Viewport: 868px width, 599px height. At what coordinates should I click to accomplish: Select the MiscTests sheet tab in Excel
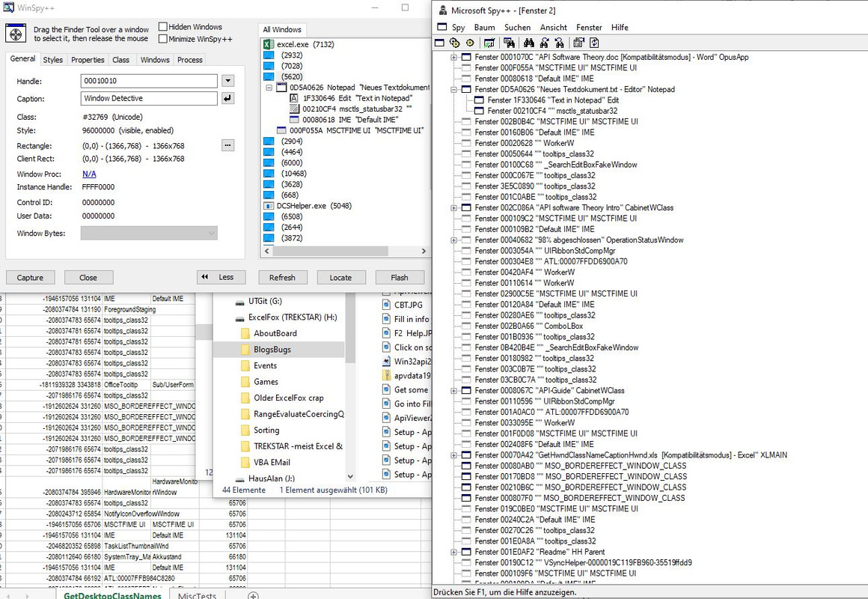coord(197,596)
